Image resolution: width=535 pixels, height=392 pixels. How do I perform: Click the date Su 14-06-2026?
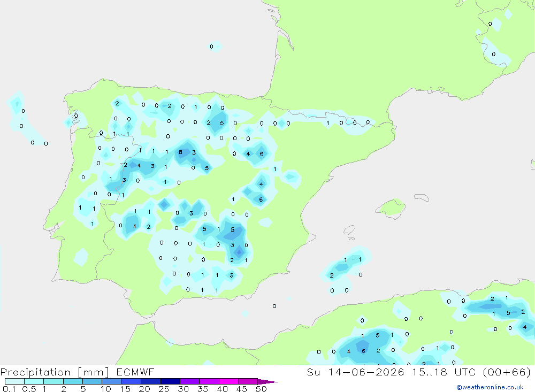[x=356, y=372]
